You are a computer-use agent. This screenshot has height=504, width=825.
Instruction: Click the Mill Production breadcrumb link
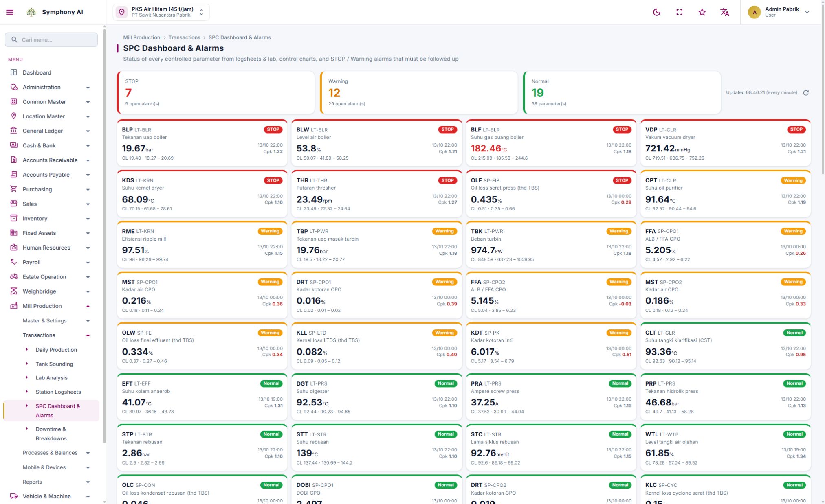[x=142, y=37]
